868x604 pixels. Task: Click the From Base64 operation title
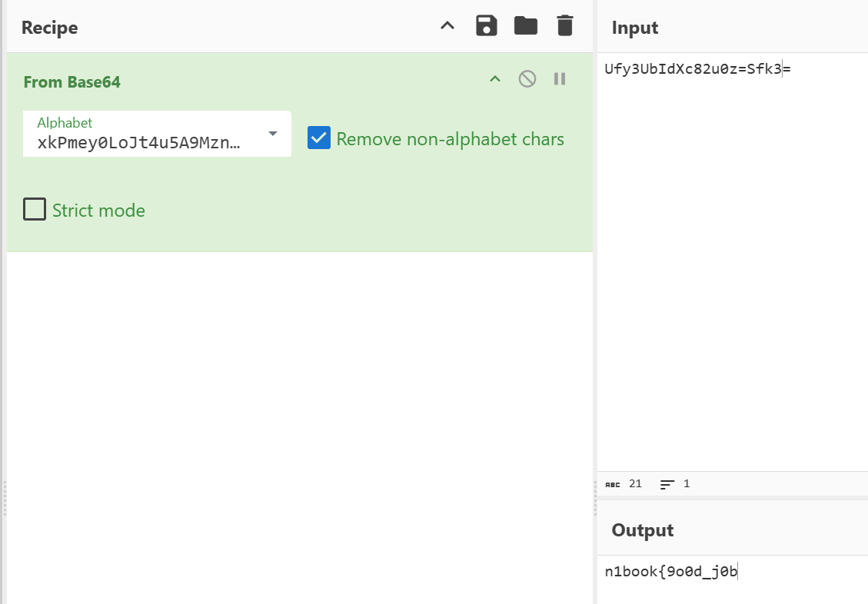72,82
